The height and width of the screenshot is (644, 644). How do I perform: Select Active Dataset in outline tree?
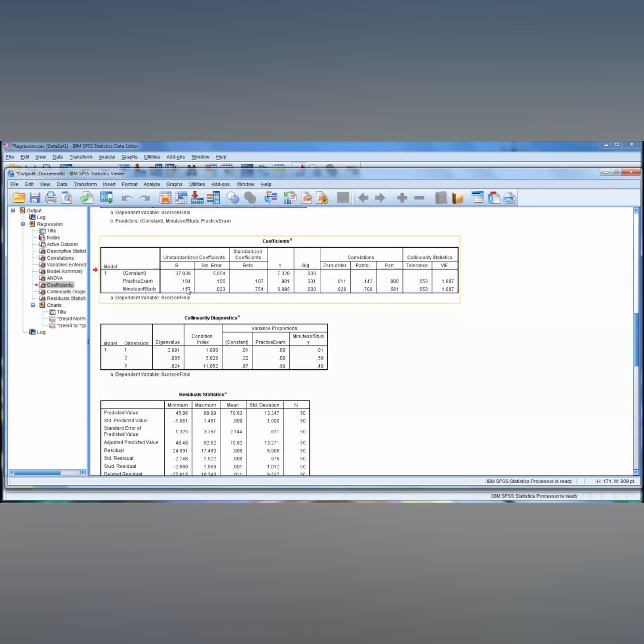click(x=62, y=244)
